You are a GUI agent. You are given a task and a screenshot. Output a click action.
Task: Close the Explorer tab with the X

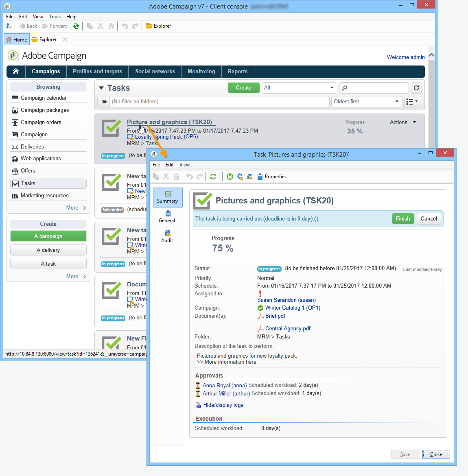[x=65, y=39]
